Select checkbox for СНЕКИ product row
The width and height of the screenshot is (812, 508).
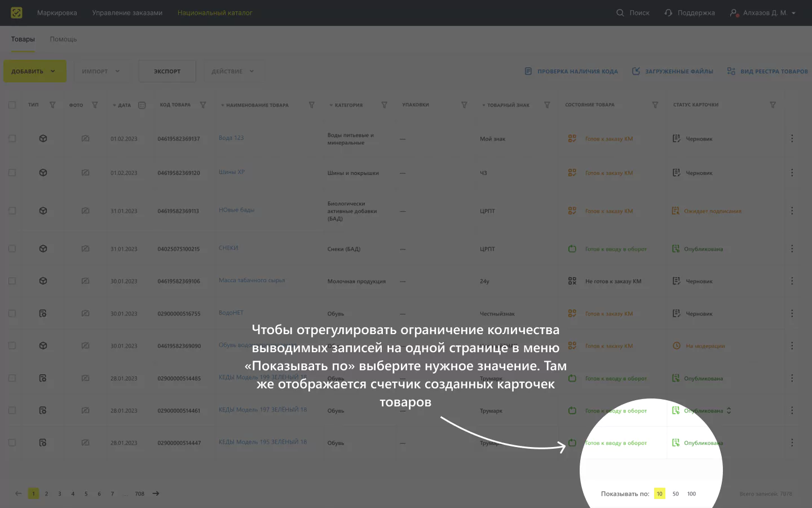12,248
